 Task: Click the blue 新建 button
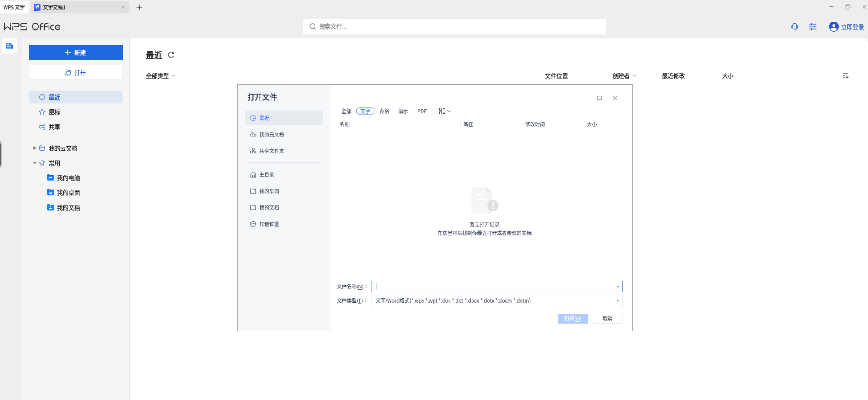coord(76,53)
